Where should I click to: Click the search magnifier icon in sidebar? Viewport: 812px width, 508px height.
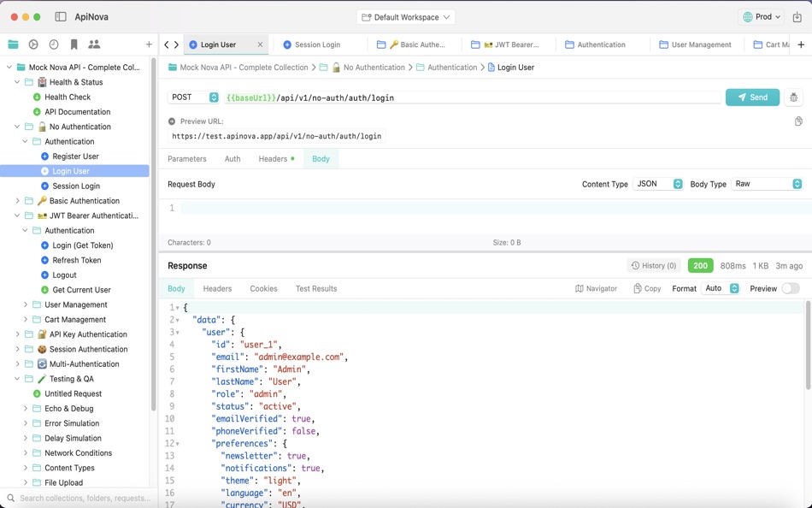pyautogui.click(x=11, y=498)
